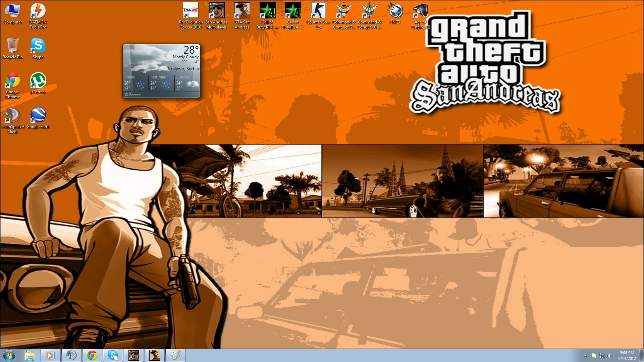Open the clock and date display
644x362 pixels.
(627, 356)
